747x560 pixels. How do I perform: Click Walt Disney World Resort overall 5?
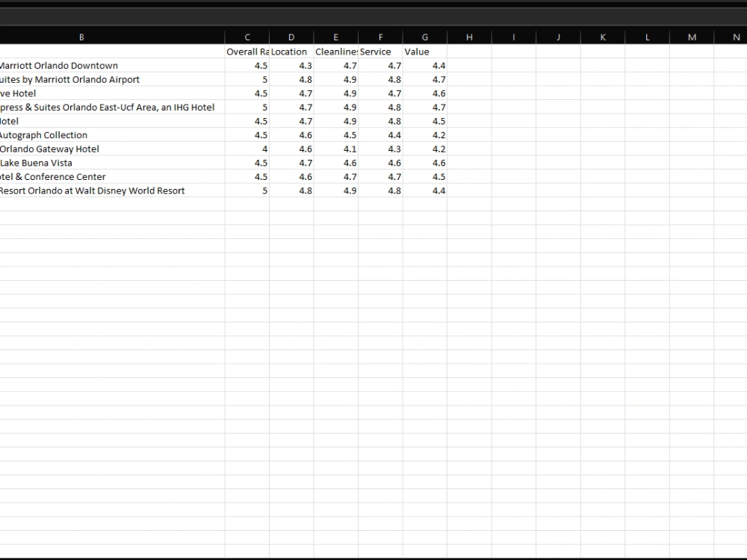pyautogui.click(x=247, y=190)
